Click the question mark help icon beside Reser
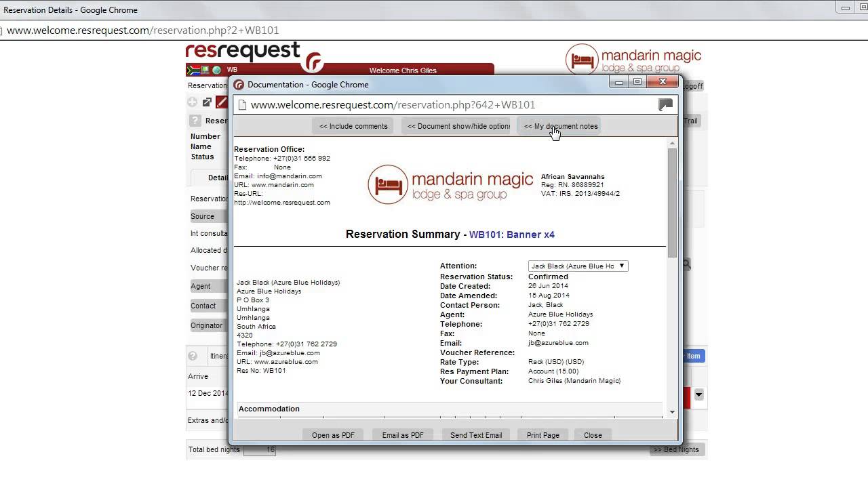The height and width of the screenshot is (488, 868). [195, 121]
